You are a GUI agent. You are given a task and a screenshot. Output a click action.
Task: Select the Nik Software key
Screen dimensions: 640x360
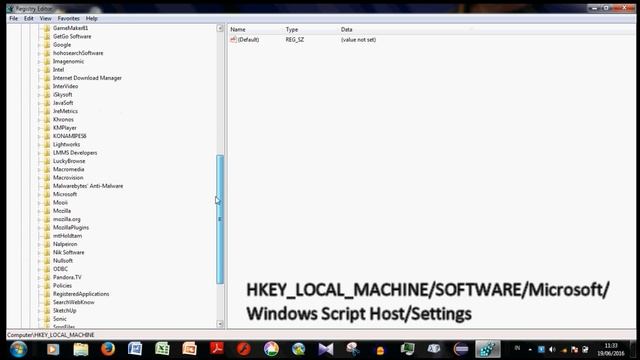(x=69, y=252)
